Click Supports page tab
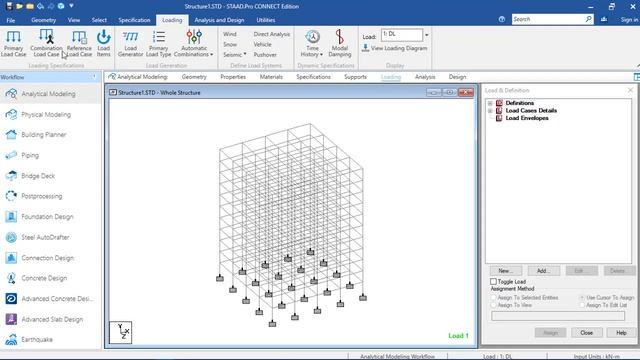This screenshot has height=360, width=640. coord(355,77)
